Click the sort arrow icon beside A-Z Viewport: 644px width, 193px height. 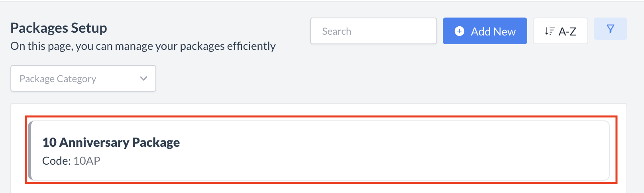tap(550, 31)
